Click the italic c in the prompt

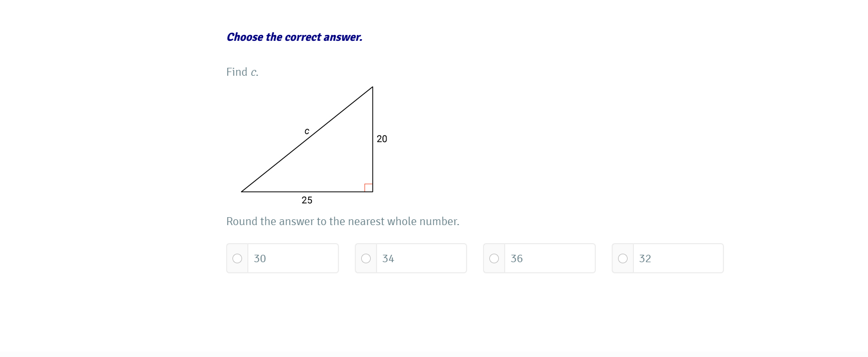(x=254, y=73)
